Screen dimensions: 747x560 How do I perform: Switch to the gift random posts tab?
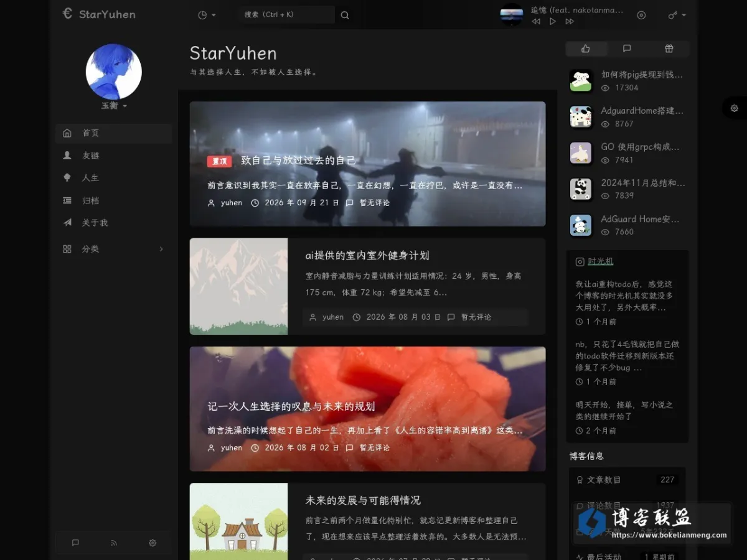pyautogui.click(x=669, y=49)
